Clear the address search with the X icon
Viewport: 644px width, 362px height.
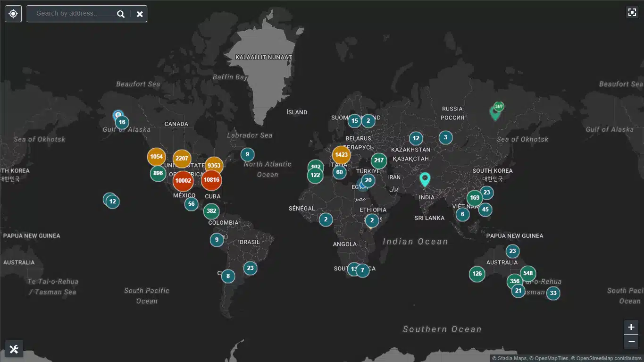(139, 14)
